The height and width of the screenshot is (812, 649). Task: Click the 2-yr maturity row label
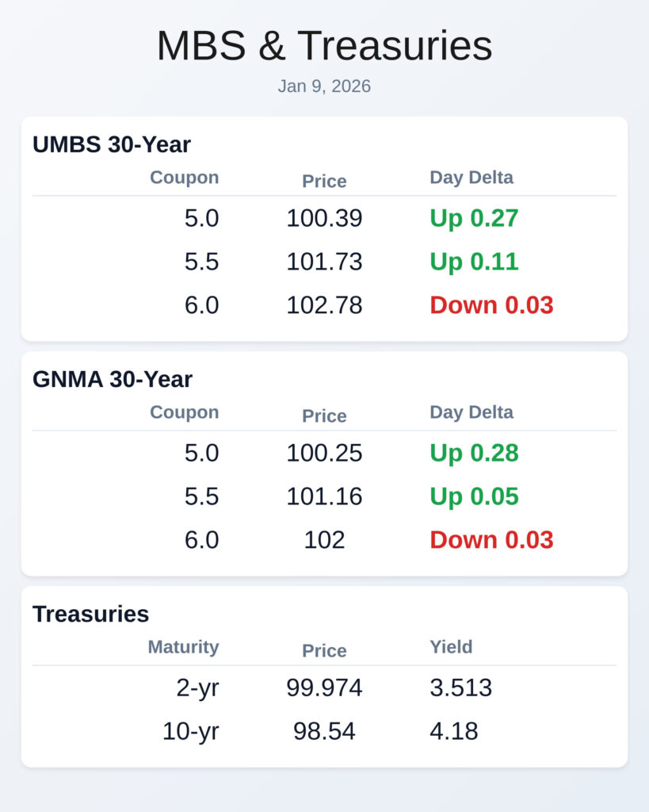[x=197, y=688]
